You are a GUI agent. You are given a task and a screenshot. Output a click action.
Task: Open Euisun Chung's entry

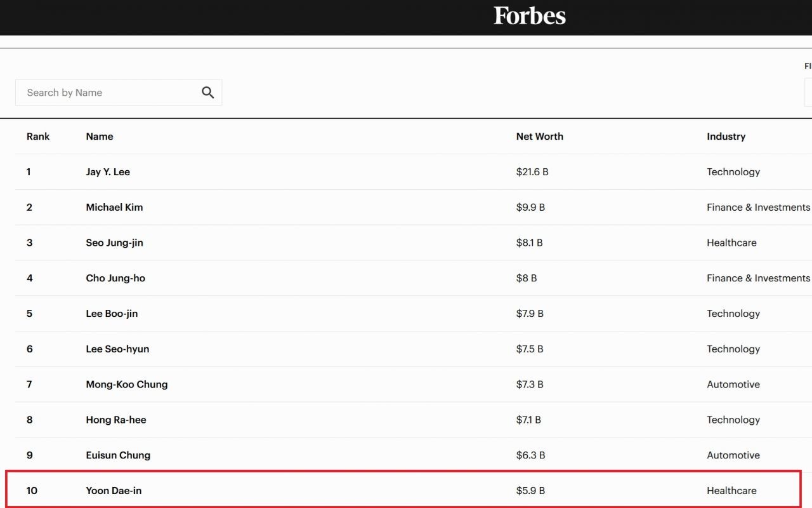(x=118, y=455)
